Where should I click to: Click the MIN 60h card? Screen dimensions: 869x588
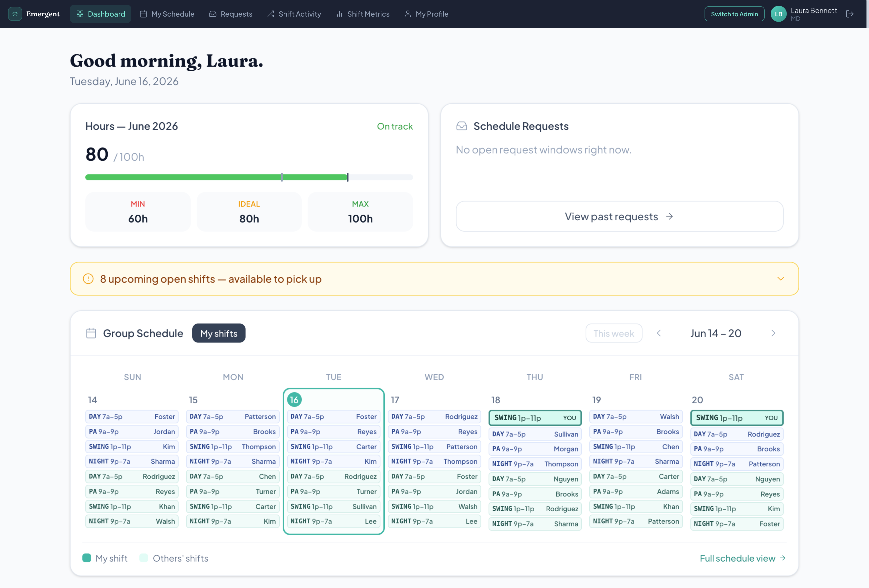[x=138, y=211]
